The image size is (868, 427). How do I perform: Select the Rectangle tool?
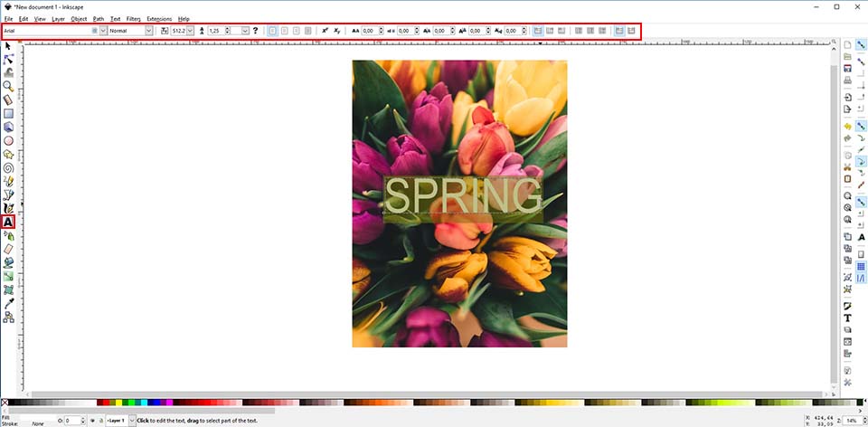pyautogui.click(x=8, y=113)
